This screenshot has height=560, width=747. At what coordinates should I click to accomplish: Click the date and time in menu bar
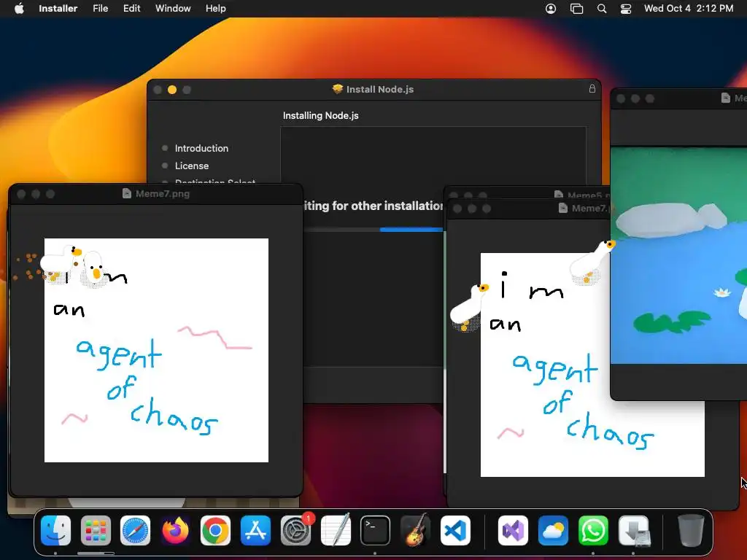pyautogui.click(x=689, y=9)
